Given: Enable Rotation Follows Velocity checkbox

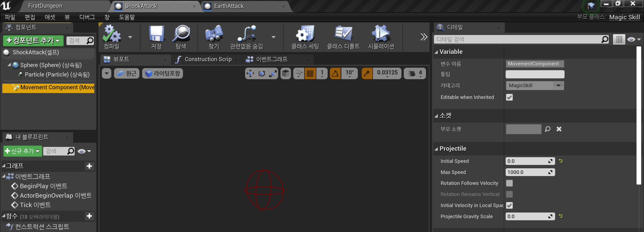Looking at the screenshot, I should click(509, 183).
